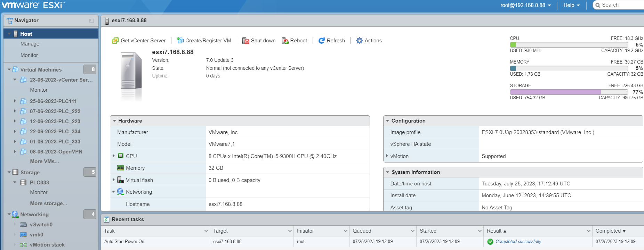Image resolution: width=644 pixels, height=250 pixels.
Task: Open Manage under Host
Action: point(30,44)
